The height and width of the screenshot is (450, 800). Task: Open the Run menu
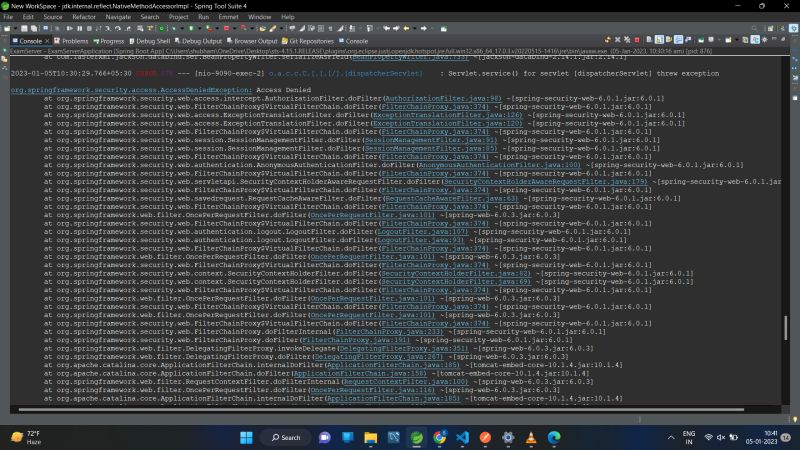pos(203,17)
